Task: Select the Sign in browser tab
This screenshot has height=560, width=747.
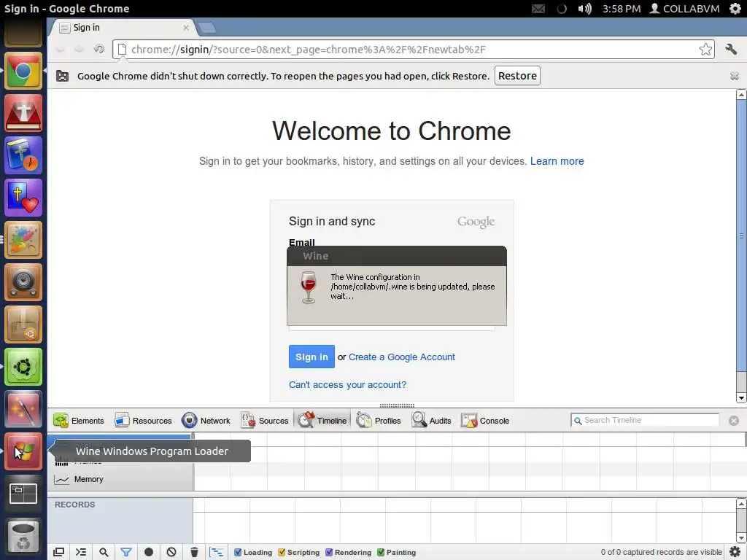Action: pos(123,28)
